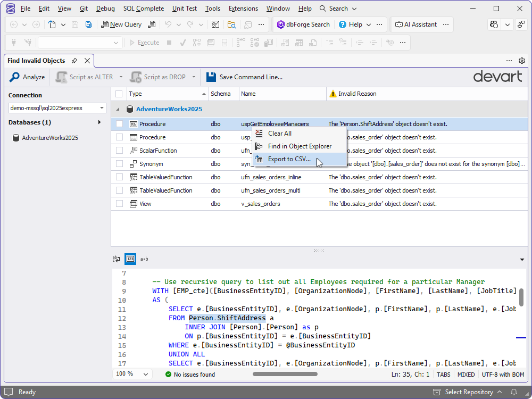Check the second Procedure row checkbox
Screen dimensions: 532x399
point(119,137)
